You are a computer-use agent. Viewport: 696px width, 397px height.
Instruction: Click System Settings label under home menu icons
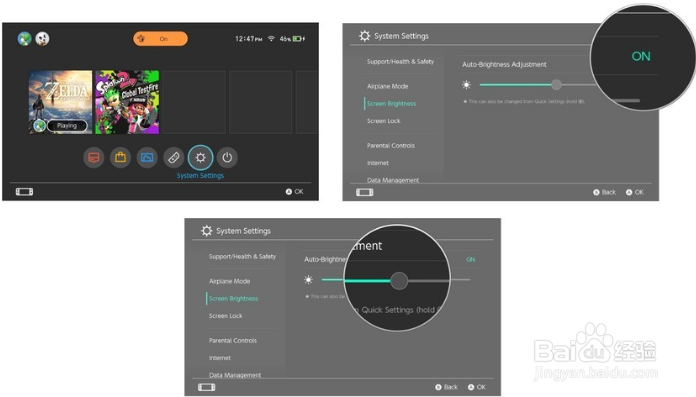pos(200,175)
